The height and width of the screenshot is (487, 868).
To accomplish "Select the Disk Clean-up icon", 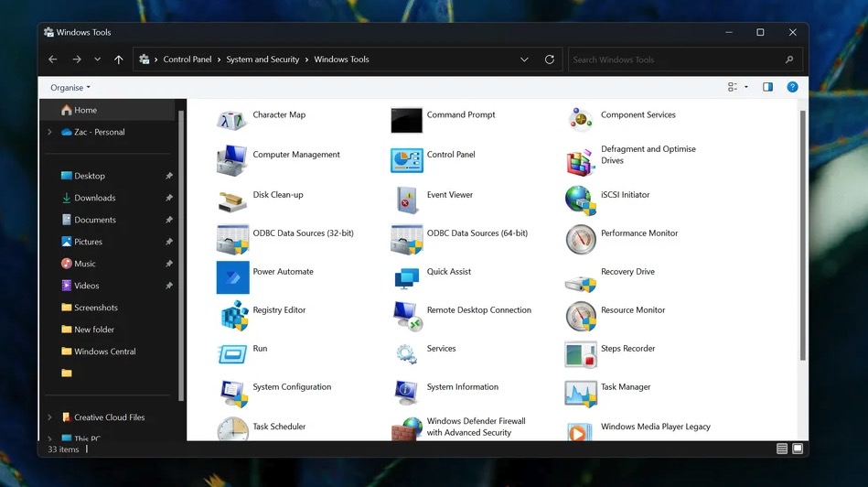I will pos(232,201).
